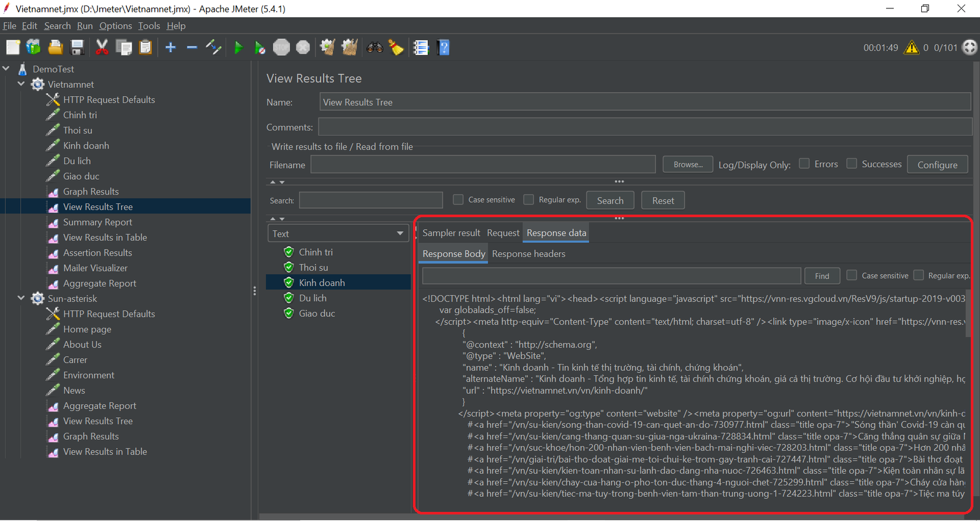
Task: Click the yellow warning triangle log icon
Action: coord(911,47)
